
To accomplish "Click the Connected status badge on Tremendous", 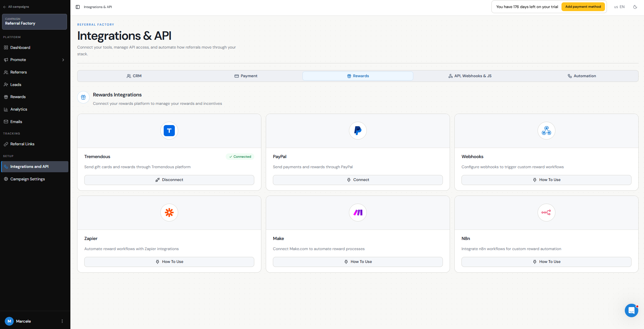I will (240, 157).
